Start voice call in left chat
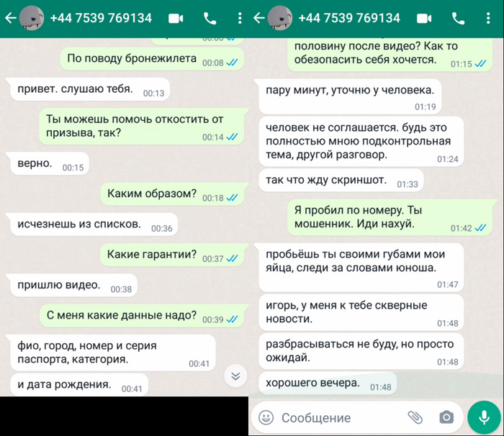Image resolution: width=504 pixels, height=436 pixels. tap(210, 19)
